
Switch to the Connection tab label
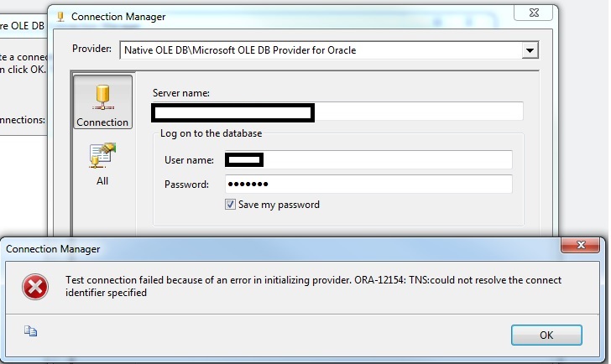tap(102, 122)
